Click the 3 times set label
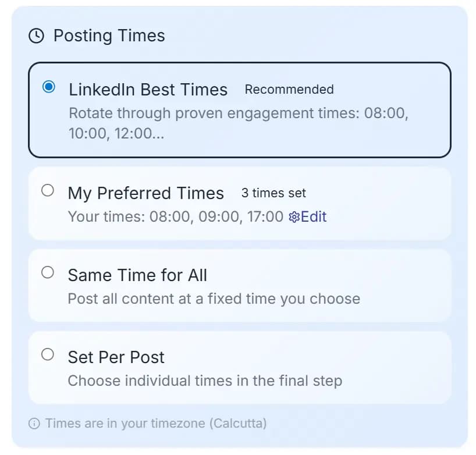 pyautogui.click(x=273, y=193)
